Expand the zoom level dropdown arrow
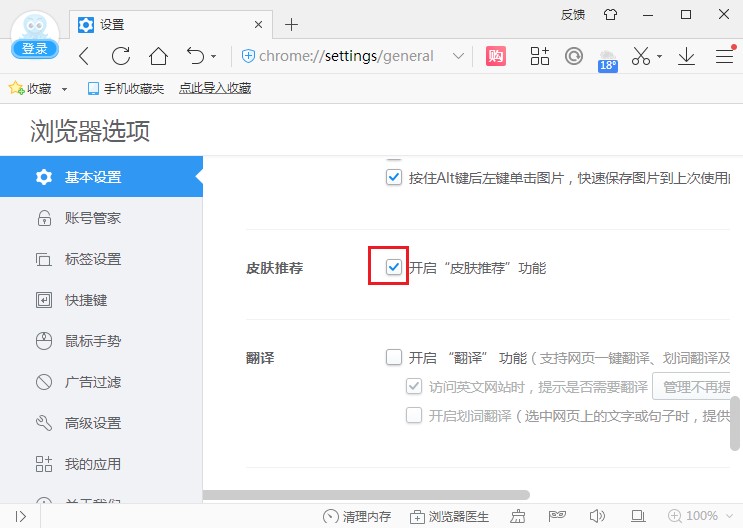Image resolution: width=743 pixels, height=528 pixels. coord(729,516)
